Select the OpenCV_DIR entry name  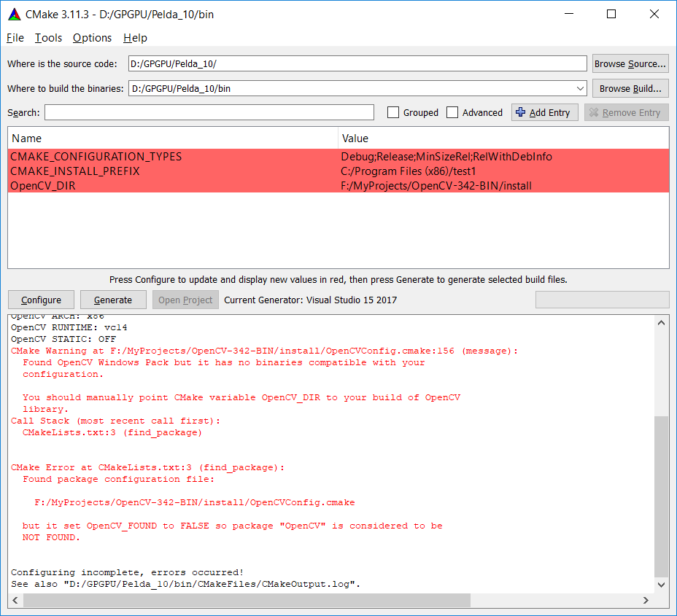click(43, 186)
